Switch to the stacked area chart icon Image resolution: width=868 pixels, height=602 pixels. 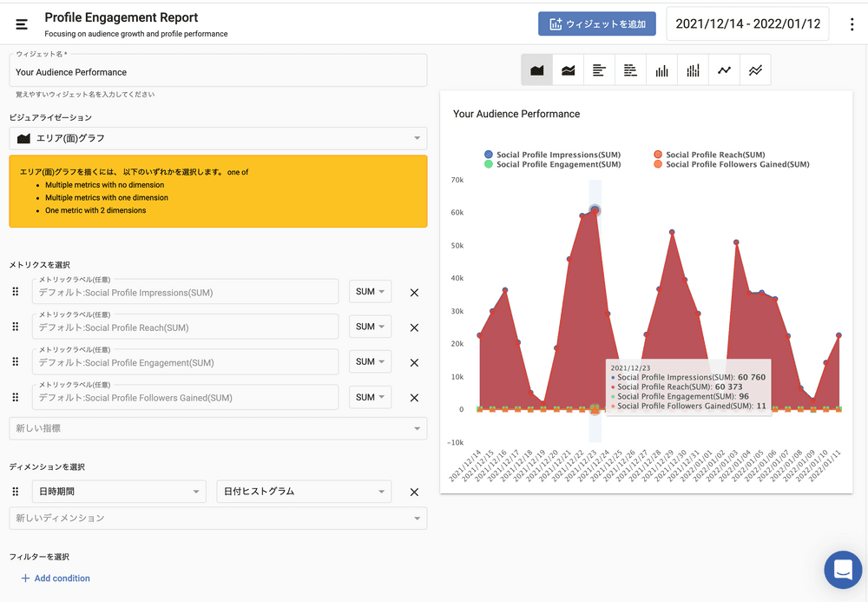click(x=569, y=70)
